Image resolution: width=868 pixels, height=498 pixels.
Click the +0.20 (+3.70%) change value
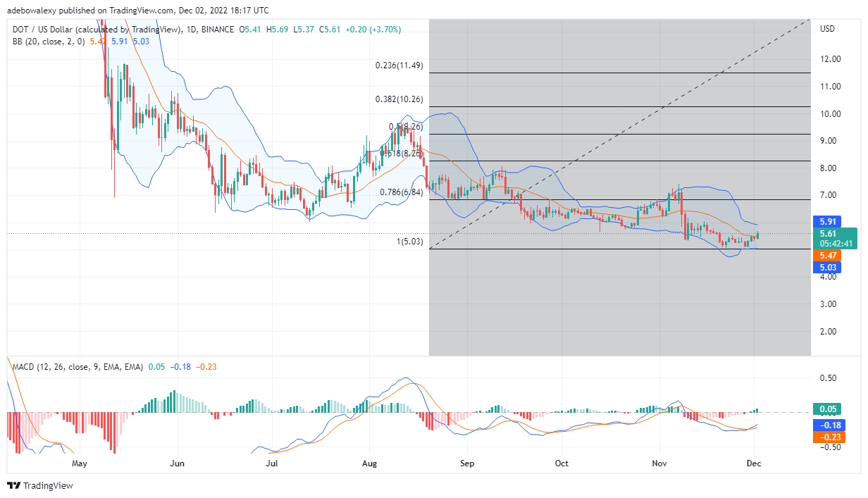(374, 30)
